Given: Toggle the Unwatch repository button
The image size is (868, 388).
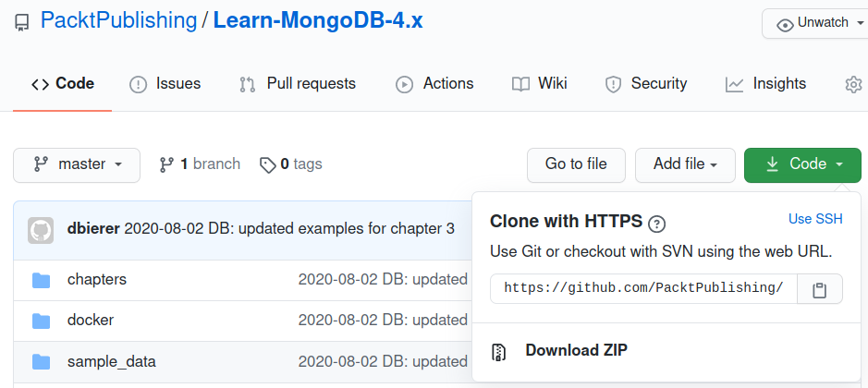Looking at the screenshot, I should 813,23.
